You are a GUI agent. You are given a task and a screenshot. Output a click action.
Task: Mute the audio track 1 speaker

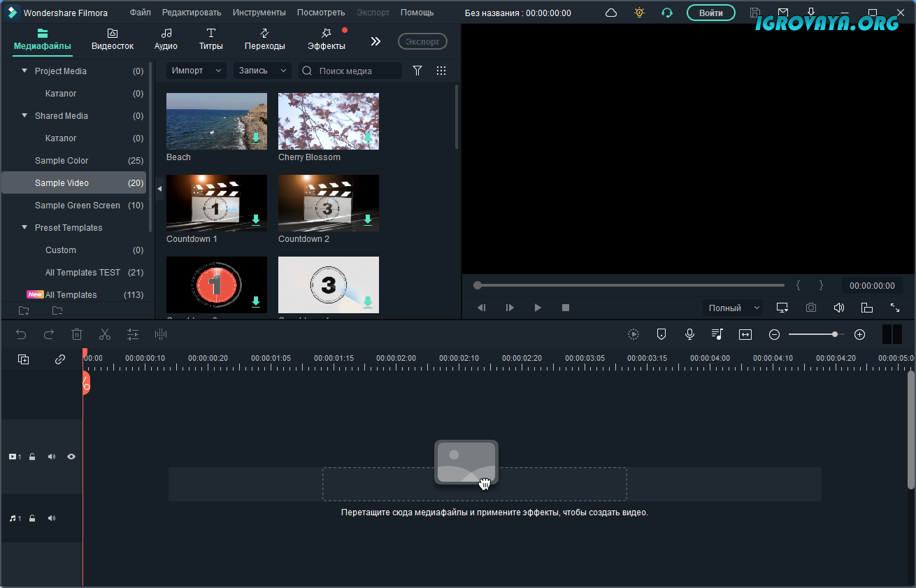tap(52, 519)
